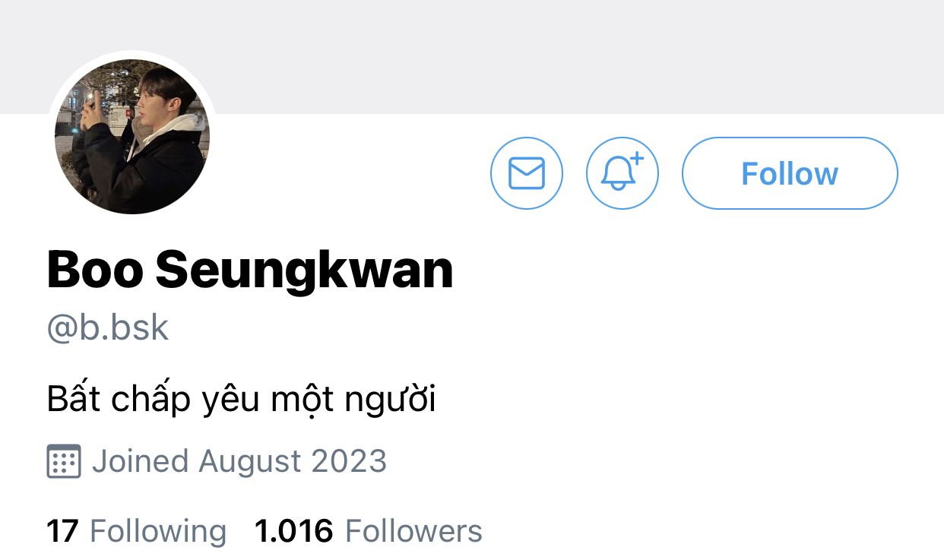This screenshot has width=944, height=560.
Task: Click the @b.bsk handle text
Action: [108, 328]
